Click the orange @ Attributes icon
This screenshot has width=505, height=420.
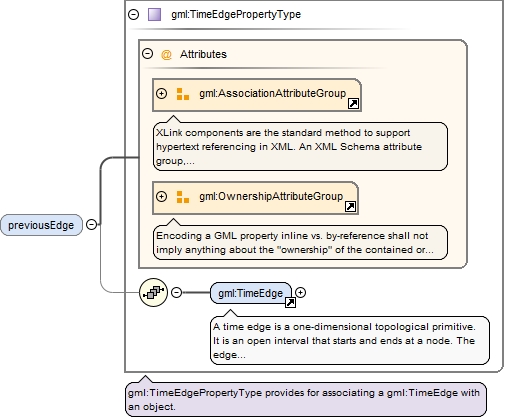(166, 54)
